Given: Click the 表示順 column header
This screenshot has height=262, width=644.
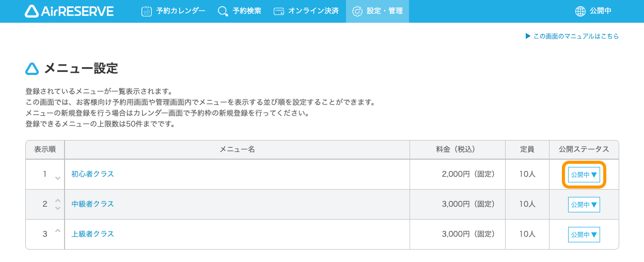Looking at the screenshot, I should tap(45, 149).
